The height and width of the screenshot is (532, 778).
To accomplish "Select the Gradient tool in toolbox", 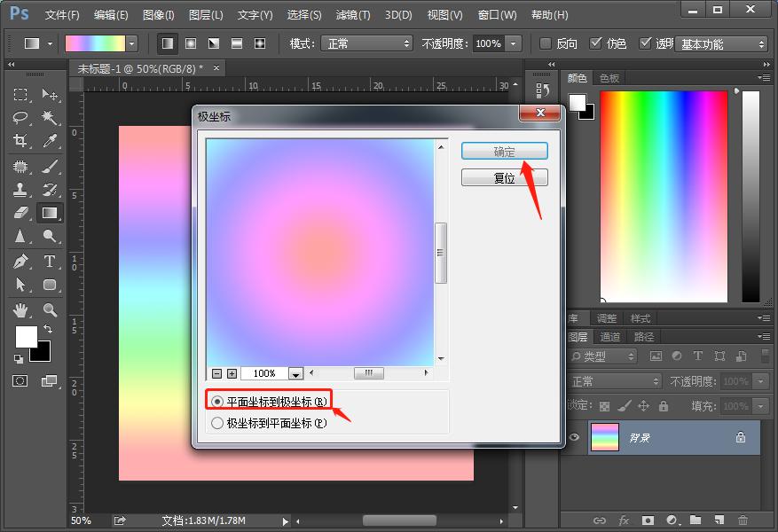I will click(50, 213).
